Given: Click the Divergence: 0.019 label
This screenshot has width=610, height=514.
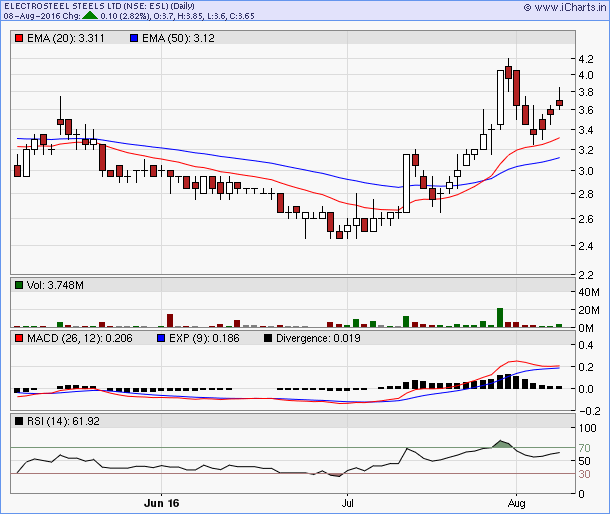Looking at the screenshot, I should [x=318, y=338].
